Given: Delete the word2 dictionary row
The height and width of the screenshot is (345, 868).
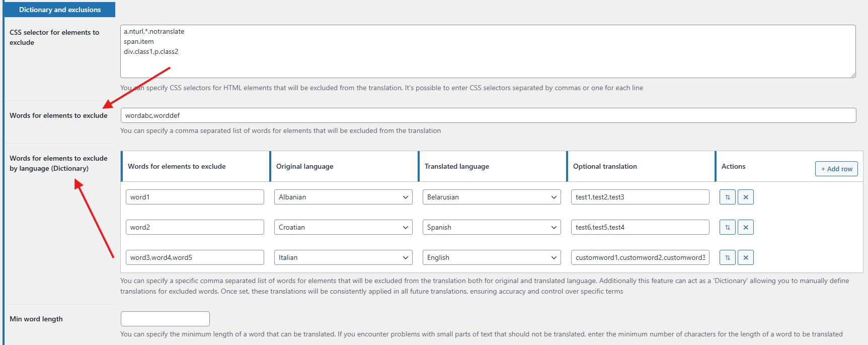Looking at the screenshot, I should tap(746, 227).
